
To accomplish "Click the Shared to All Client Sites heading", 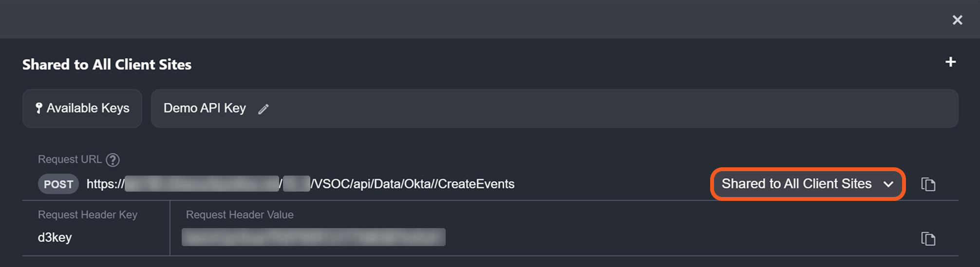I will 107,65.
